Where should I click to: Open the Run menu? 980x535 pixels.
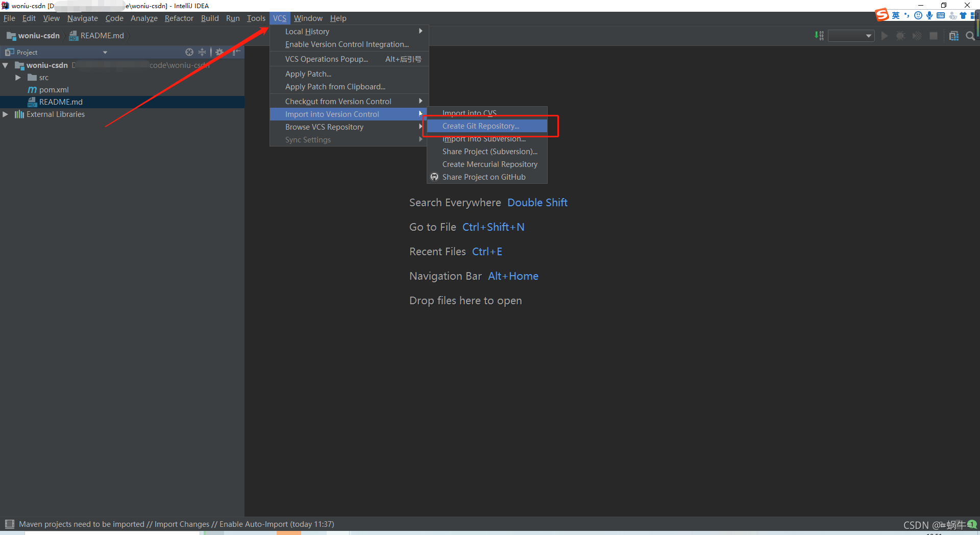coord(233,18)
